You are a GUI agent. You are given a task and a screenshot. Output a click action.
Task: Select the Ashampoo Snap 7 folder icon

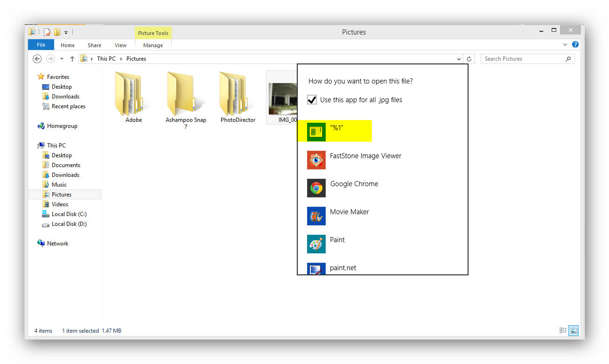click(x=186, y=93)
